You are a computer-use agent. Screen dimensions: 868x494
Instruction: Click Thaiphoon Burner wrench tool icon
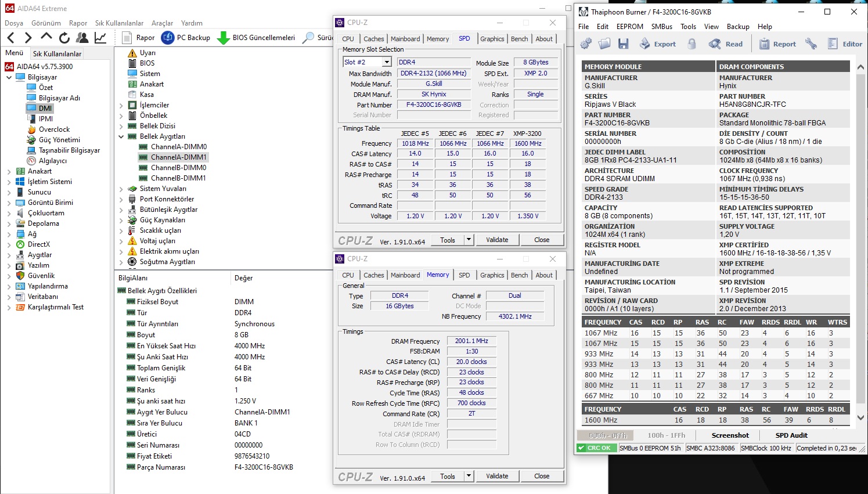pos(811,44)
